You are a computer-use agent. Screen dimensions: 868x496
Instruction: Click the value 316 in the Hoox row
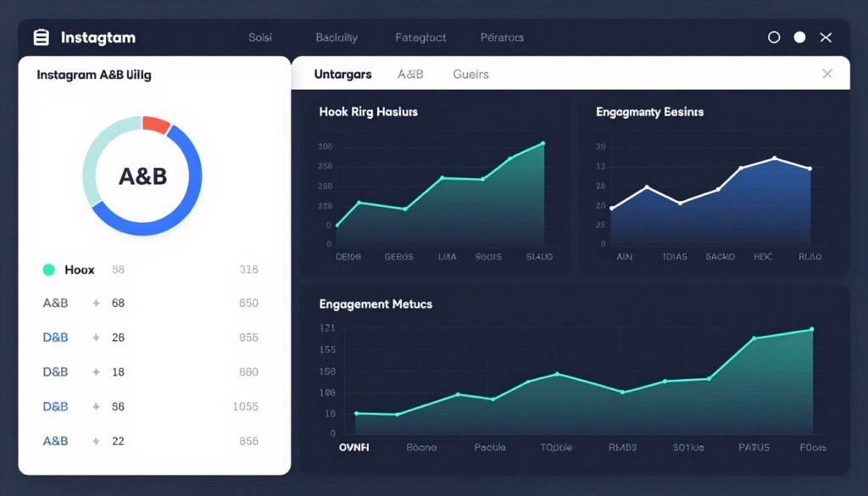248,270
